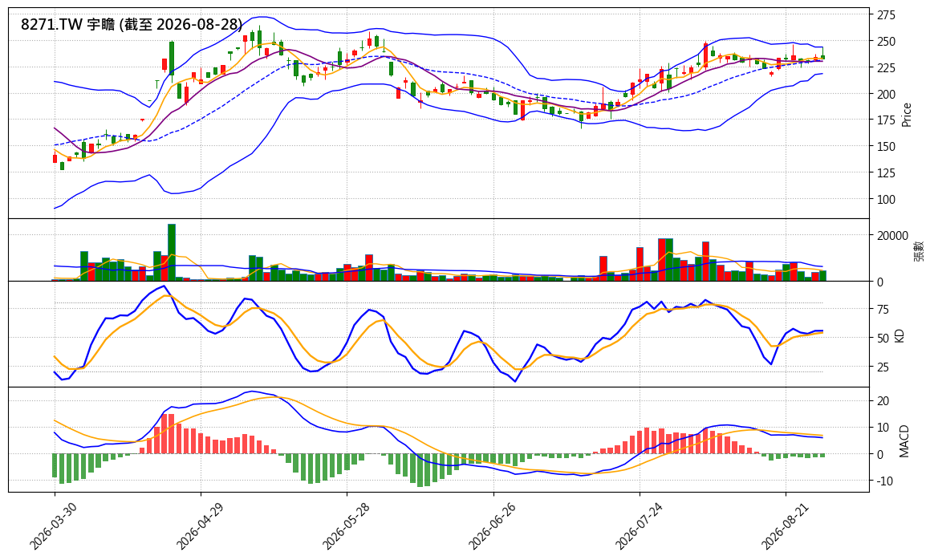Click the x-axis date label 2026-03-30
The height and width of the screenshot is (560, 934).
click(53, 526)
